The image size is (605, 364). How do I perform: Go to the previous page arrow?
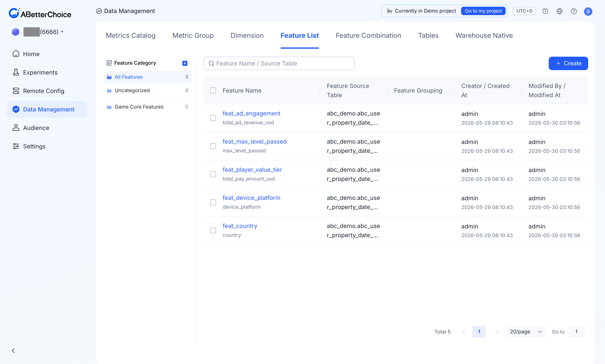click(x=464, y=332)
